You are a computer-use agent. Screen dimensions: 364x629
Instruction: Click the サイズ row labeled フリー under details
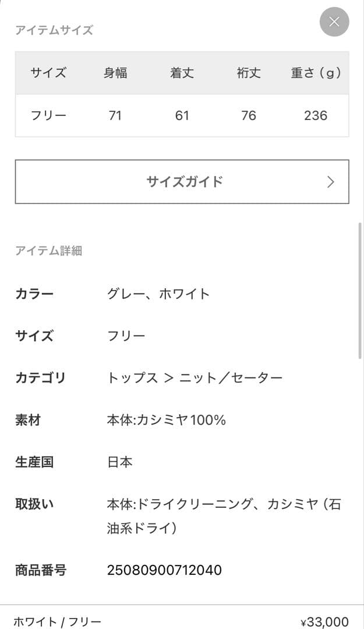click(123, 335)
